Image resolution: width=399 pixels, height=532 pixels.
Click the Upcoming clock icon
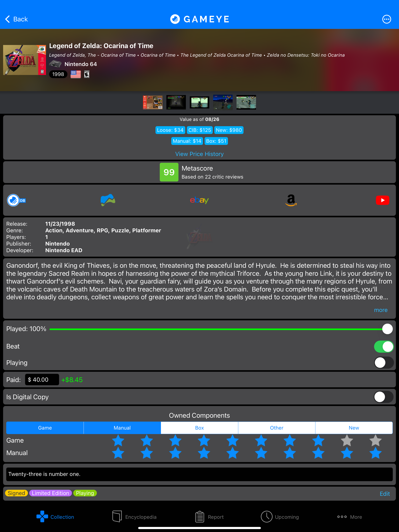267,517
